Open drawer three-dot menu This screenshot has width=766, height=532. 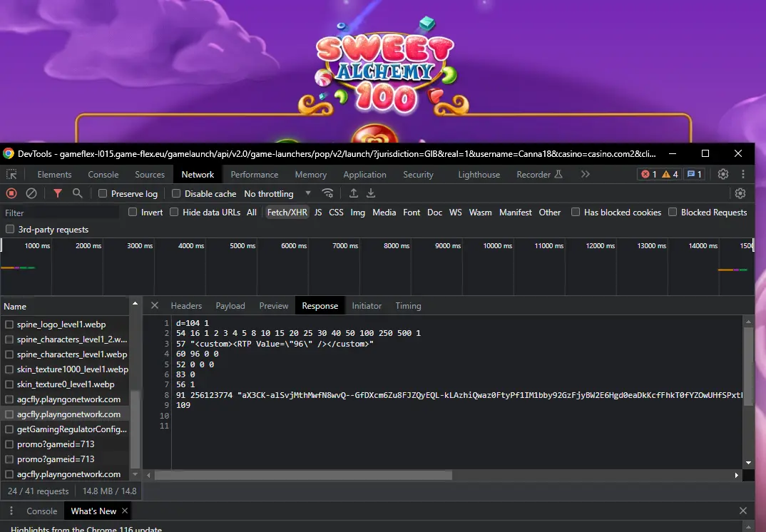tap(11, 511)
